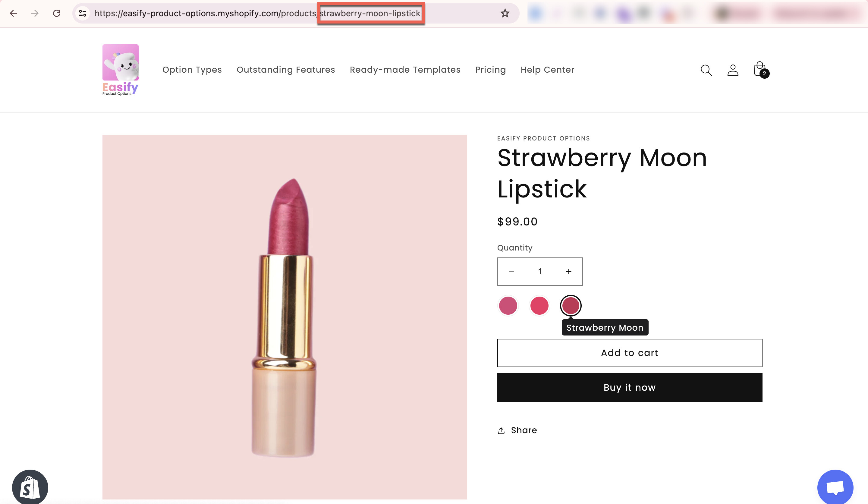
Task: Click the Easify logo
Action: pyautogui.click(x=120, y=70)
